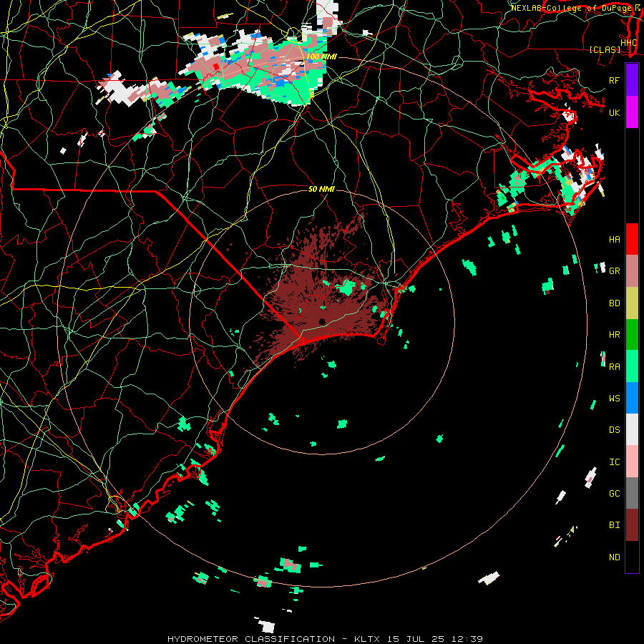
Task: Click the "50 NMI" range ring label
Action: pyautogui.click(x=321, y=189)
